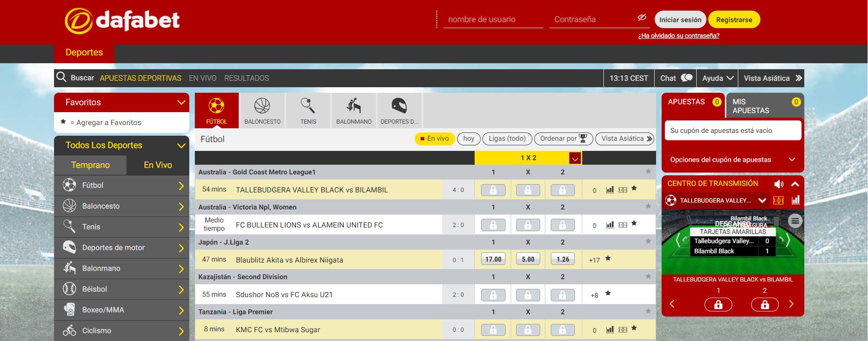Viewport: 868px width, 341px height.
Task: Open the Chat bubble icon
Action: [x=687, y=78]
